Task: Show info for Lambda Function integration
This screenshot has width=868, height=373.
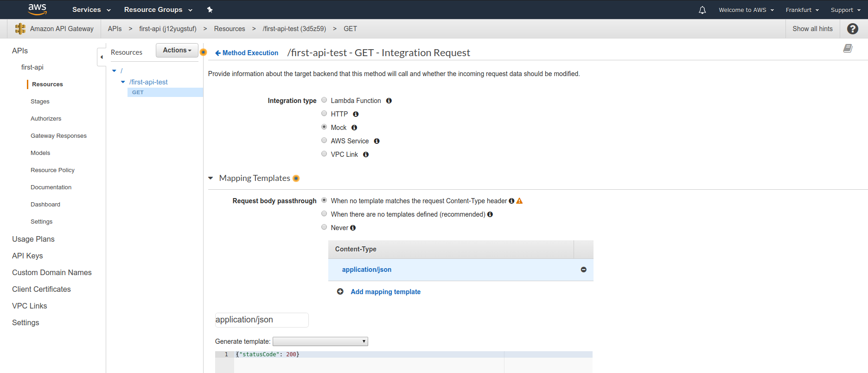Action: point(389,101)
